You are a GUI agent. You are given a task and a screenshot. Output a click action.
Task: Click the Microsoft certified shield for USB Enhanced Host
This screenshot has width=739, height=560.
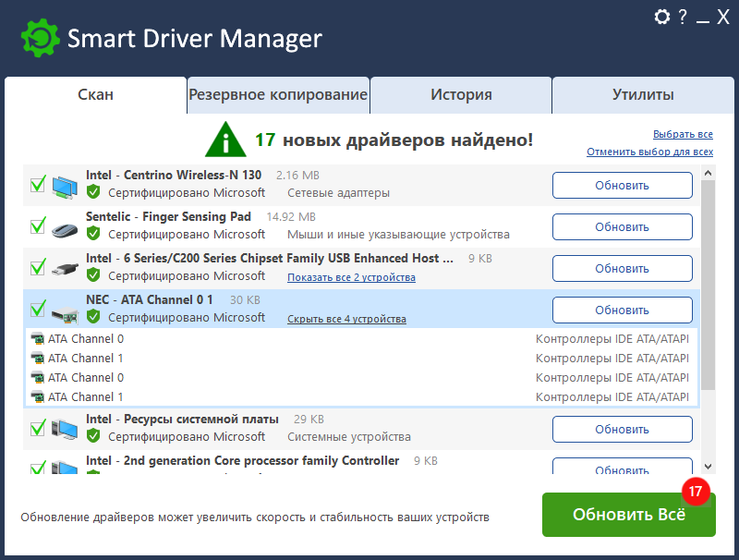pyautogui.click(x=93, y=274)
